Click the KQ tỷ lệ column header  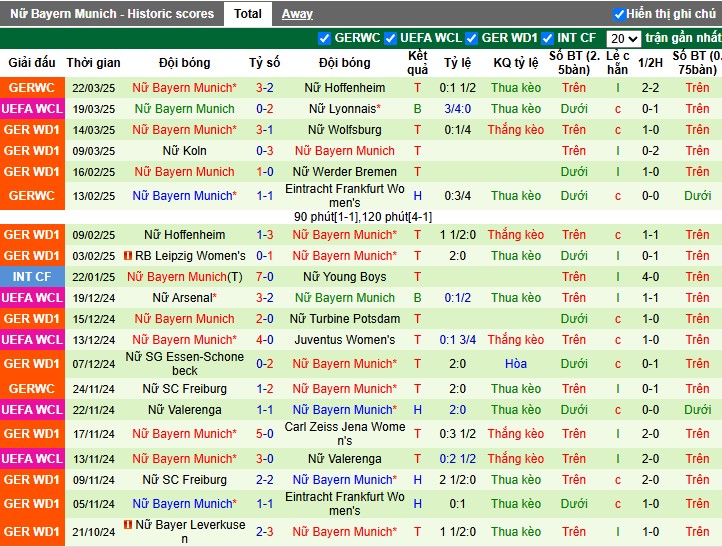(516, 63)
